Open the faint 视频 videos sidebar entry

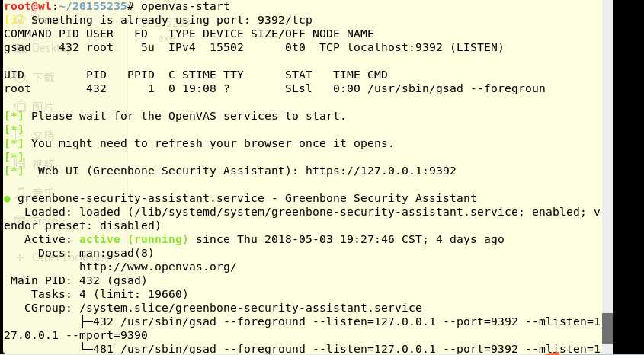click(x=43, y=164)
